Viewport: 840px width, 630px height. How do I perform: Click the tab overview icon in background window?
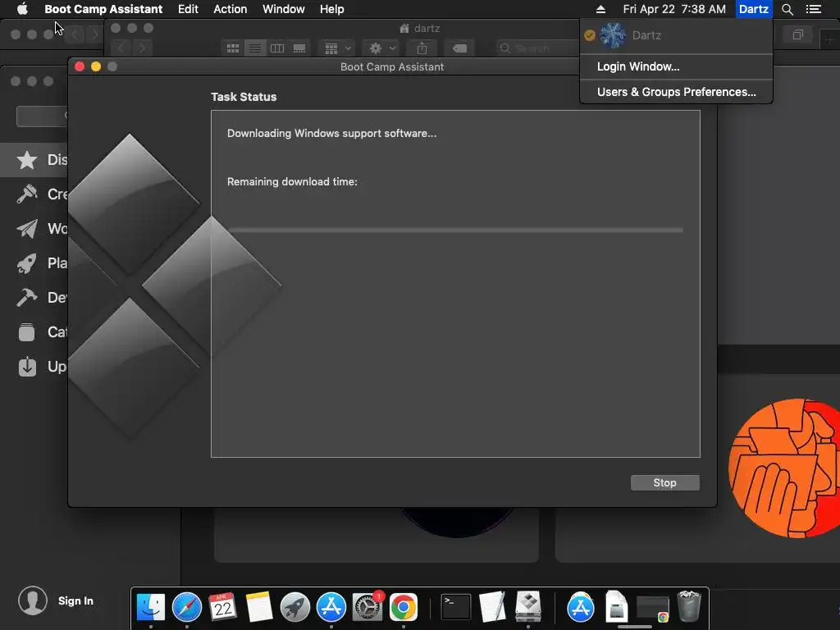[797, 34]
